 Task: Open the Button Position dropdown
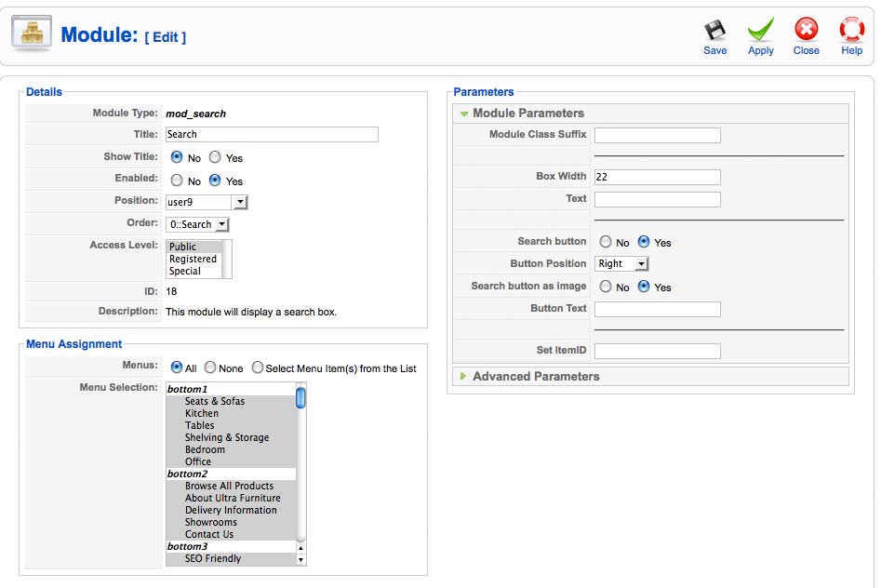pos(621,263)
